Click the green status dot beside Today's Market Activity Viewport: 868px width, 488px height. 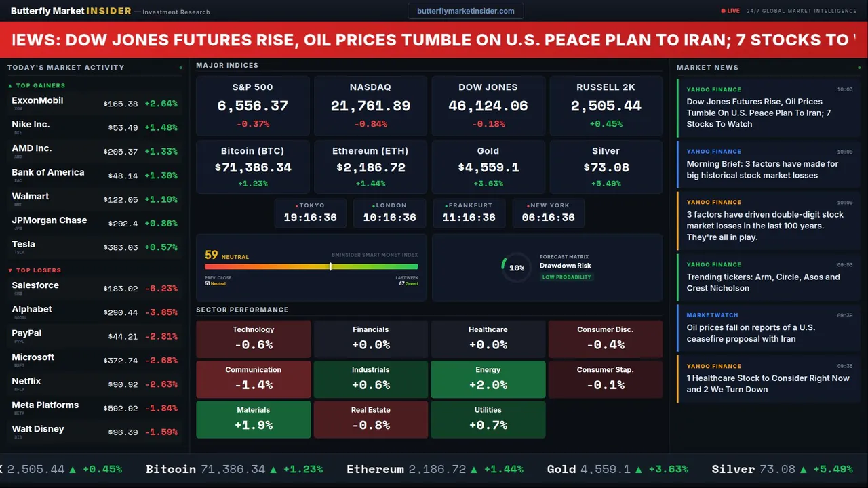pos(180,68)
